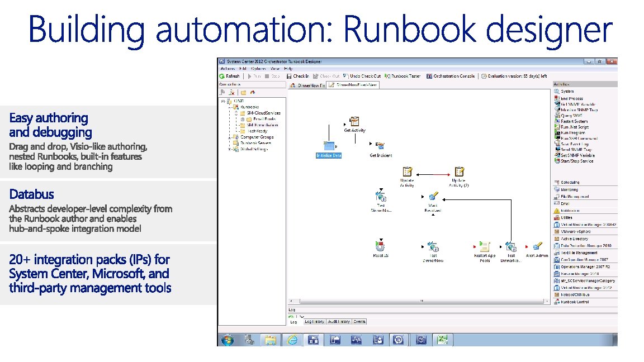Select the Reset IIS node icon
Image resolution: width=644 pixels, height=362 pixels.
(x=380, y=246)
